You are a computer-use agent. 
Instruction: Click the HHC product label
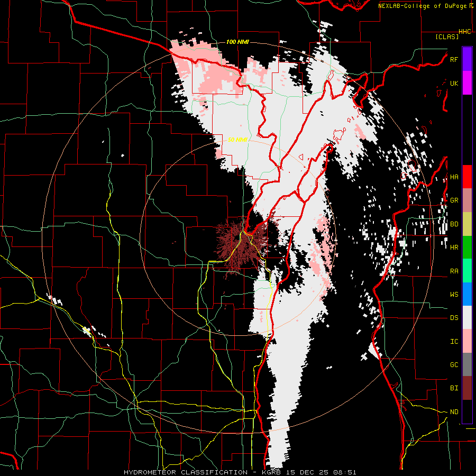tap(465, 32)
